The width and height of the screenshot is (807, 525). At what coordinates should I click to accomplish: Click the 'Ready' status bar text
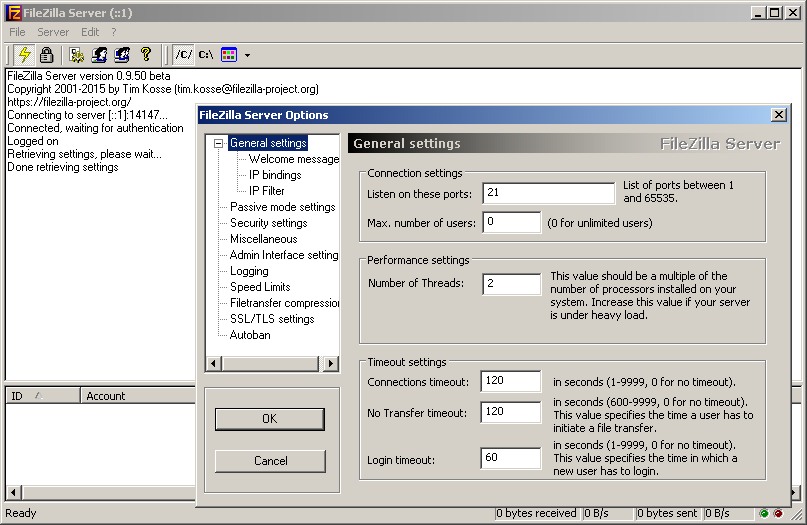[21, 513]
